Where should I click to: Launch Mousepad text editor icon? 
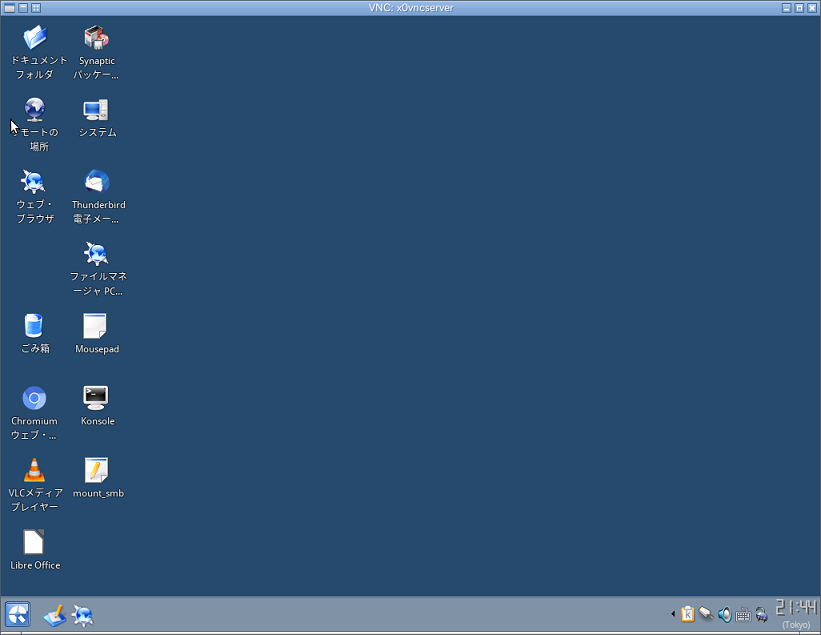pyautogui.click(x=95, y=326)
